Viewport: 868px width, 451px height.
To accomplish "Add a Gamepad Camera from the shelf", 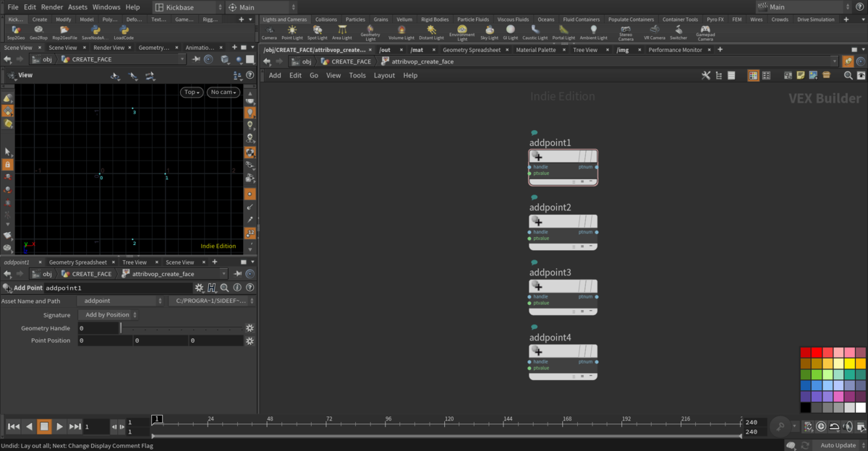I will 705,33.
